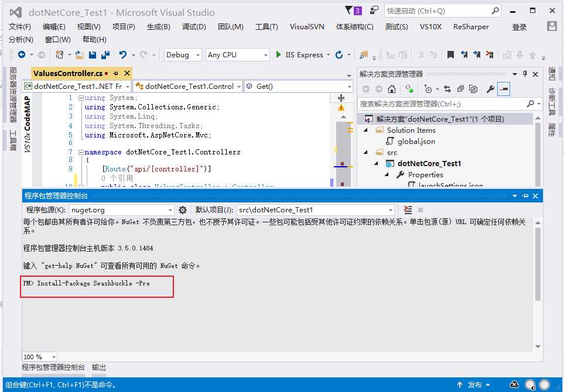Screen dimensions: 564x392
Task: Click the 登录 sign-in link
Action: point(519,27)
